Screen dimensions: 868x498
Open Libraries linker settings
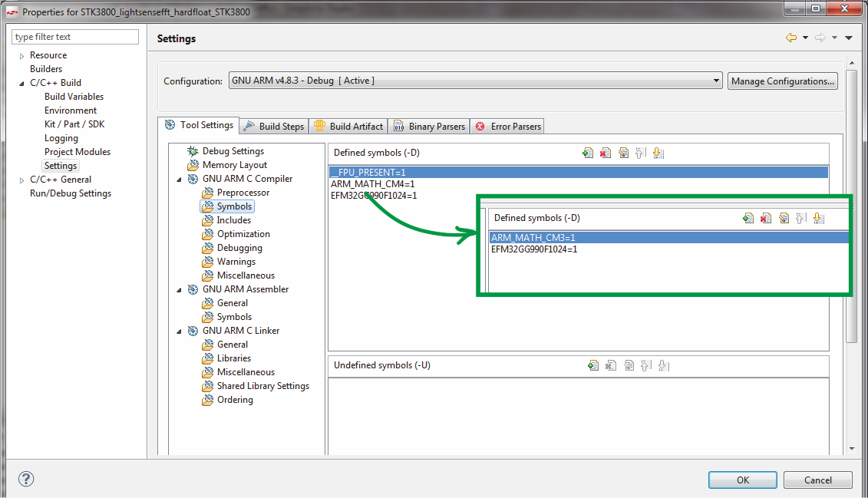click(x=233, y=358)
